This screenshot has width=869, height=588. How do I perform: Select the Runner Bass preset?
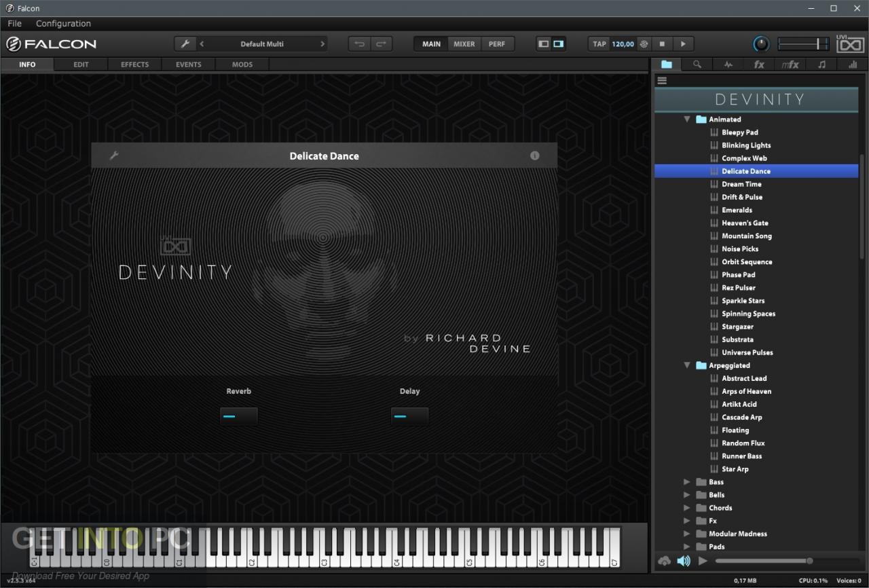[x=741, y=456]
